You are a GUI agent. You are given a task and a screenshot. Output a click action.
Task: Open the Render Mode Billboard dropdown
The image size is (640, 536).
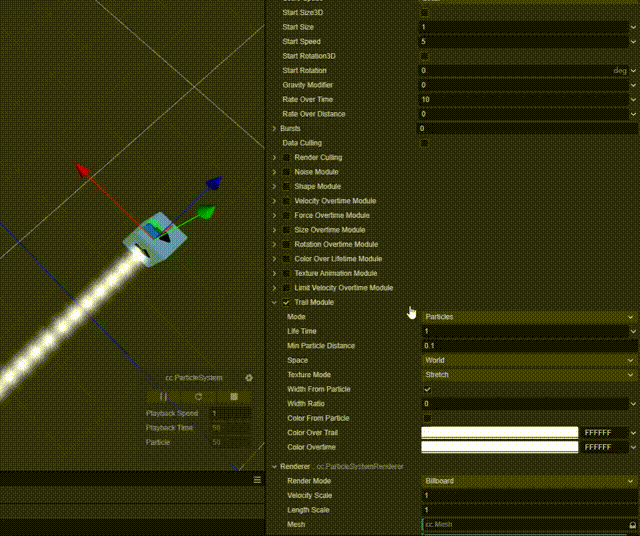[x=529, y=481]
